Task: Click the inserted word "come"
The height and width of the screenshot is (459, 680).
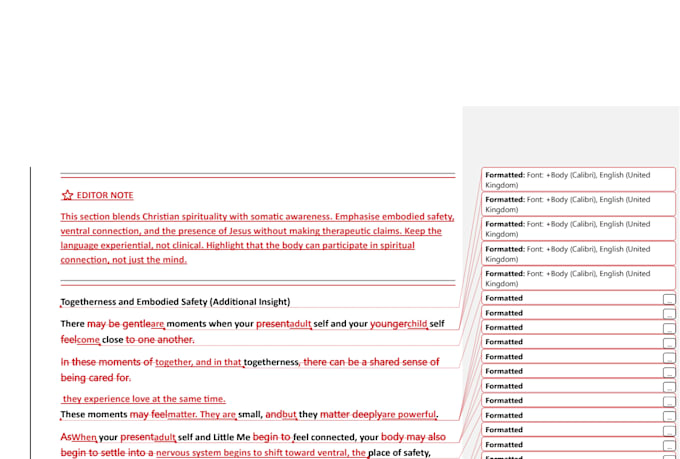Action: click(x=88, y=340)
